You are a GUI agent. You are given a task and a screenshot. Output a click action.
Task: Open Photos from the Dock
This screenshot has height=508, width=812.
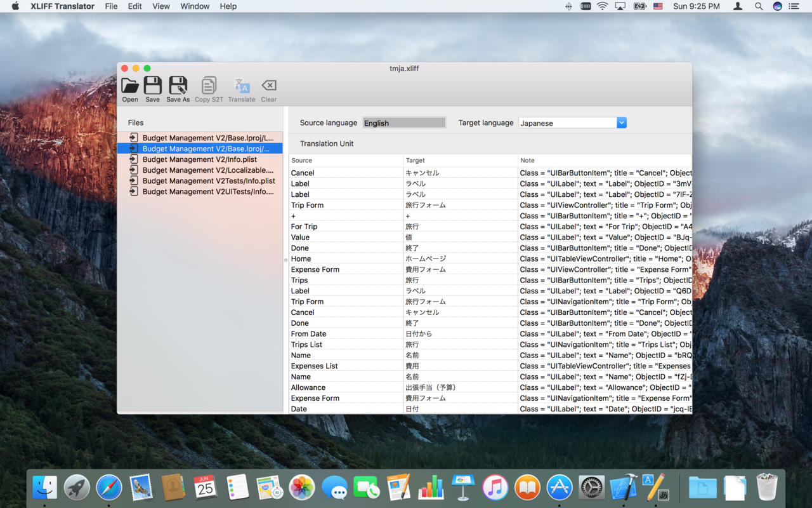(302, 488)
